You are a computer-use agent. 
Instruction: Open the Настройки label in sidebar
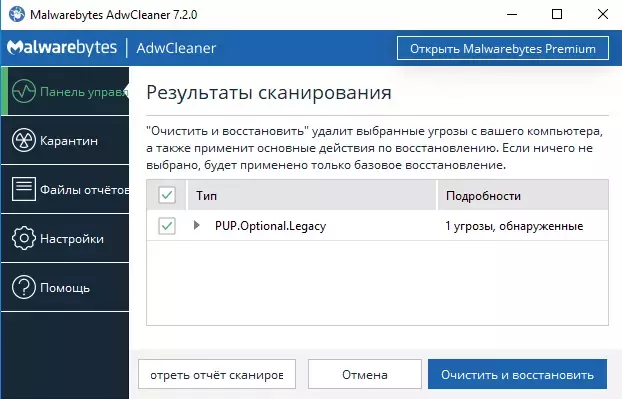pyautogui.click(x=72, y=239)
